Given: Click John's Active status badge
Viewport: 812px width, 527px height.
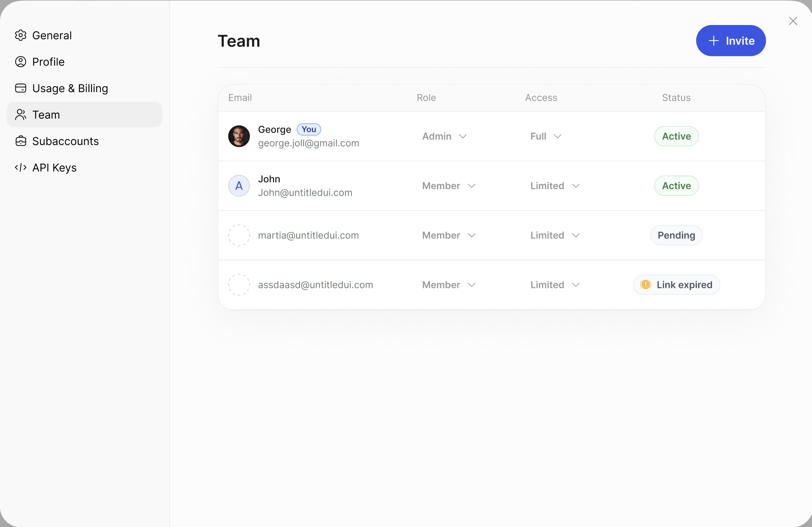Looking at the screenshot, I should (676, 186).
